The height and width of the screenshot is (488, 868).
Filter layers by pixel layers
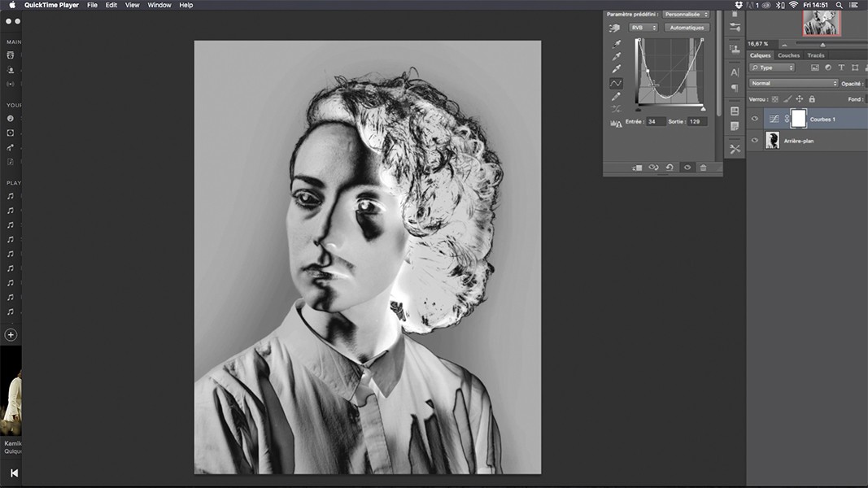[815, 68]
